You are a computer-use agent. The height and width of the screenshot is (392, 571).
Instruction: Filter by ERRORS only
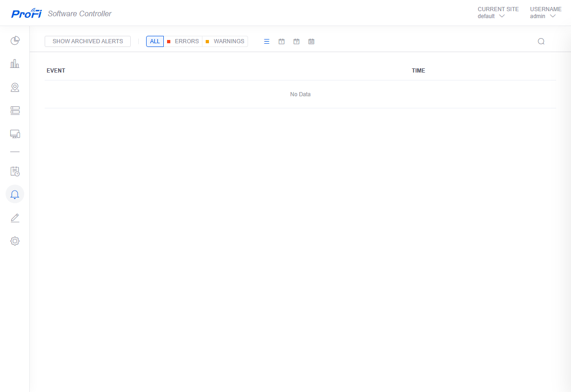(x=183, y=41)
